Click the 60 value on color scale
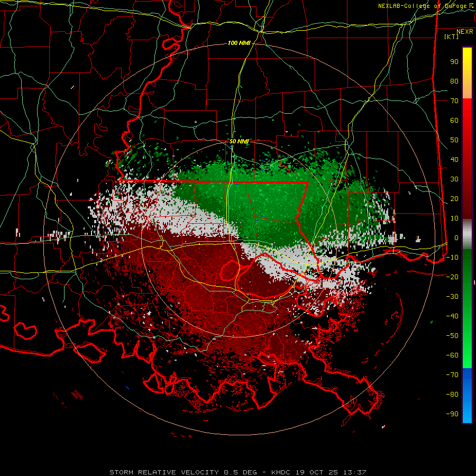Screen dimensions: 476x476 coord(454,121)
